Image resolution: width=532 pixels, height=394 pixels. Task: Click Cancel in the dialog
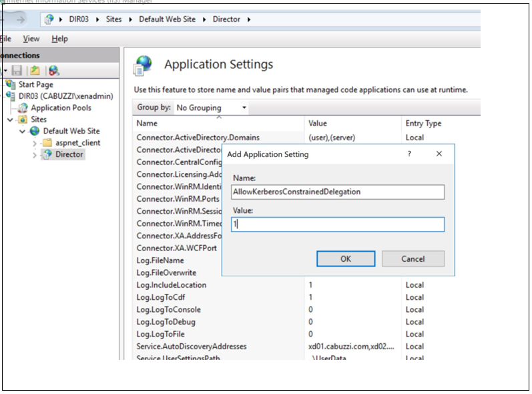413,258
